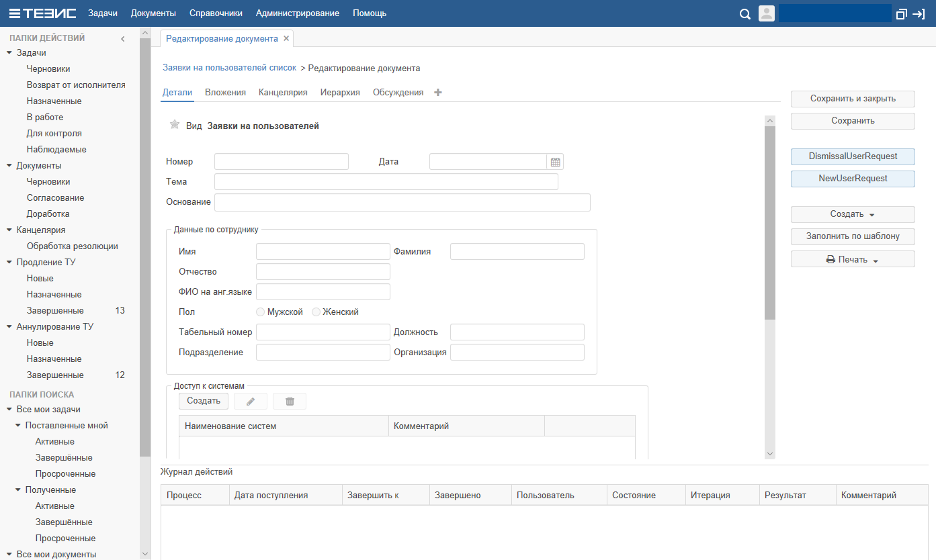This screenshot has height=560, width=936.
Task: Click the ТЕЗИС hamburger logo
Action: (42, 13)
